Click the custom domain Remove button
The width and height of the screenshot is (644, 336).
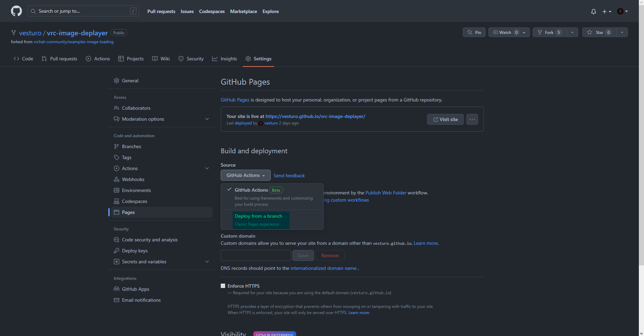(x=330, y=255)
